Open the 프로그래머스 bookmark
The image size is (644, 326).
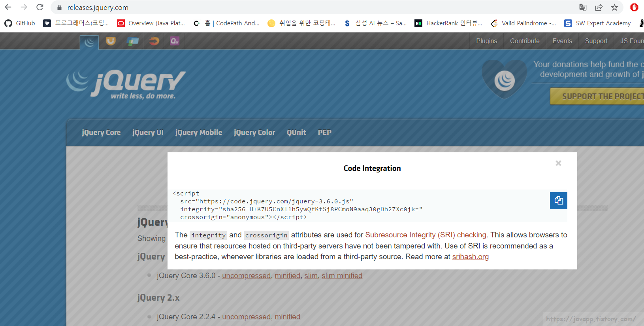point(76,23)
